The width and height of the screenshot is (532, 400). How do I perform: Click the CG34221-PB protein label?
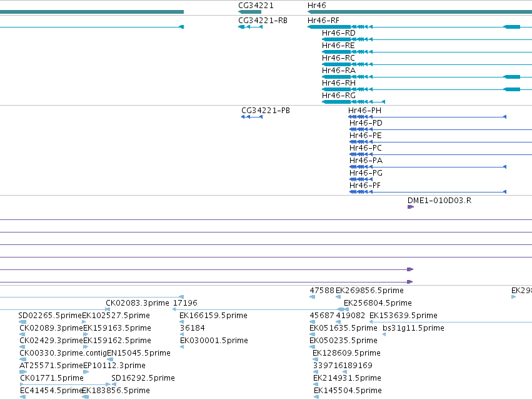pos(266,111)
